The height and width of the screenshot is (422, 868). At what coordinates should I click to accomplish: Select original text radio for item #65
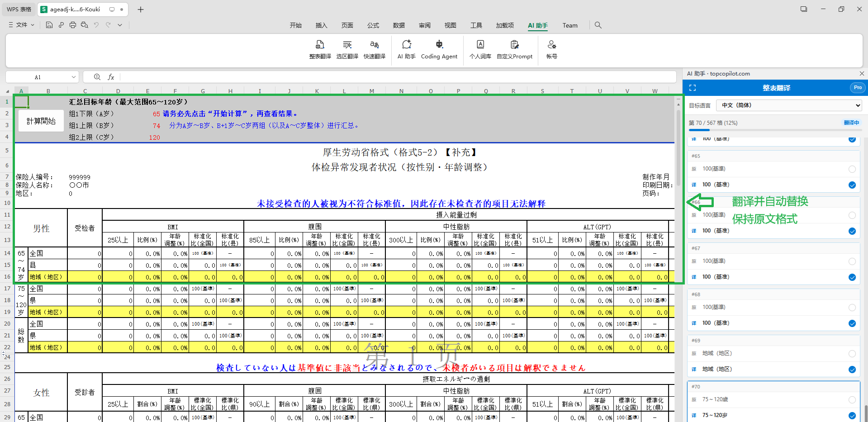point(852,169)
